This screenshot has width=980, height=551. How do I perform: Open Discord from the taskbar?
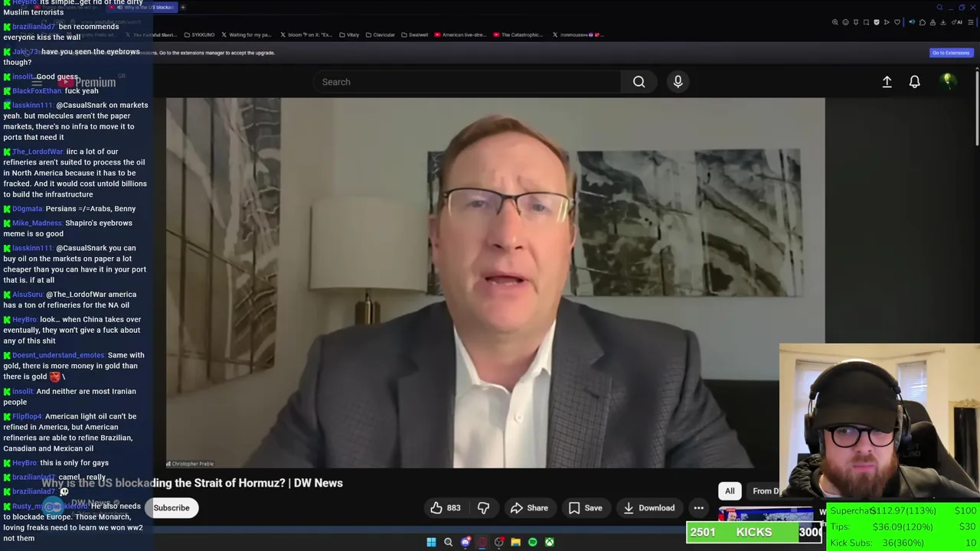[465, 542]
